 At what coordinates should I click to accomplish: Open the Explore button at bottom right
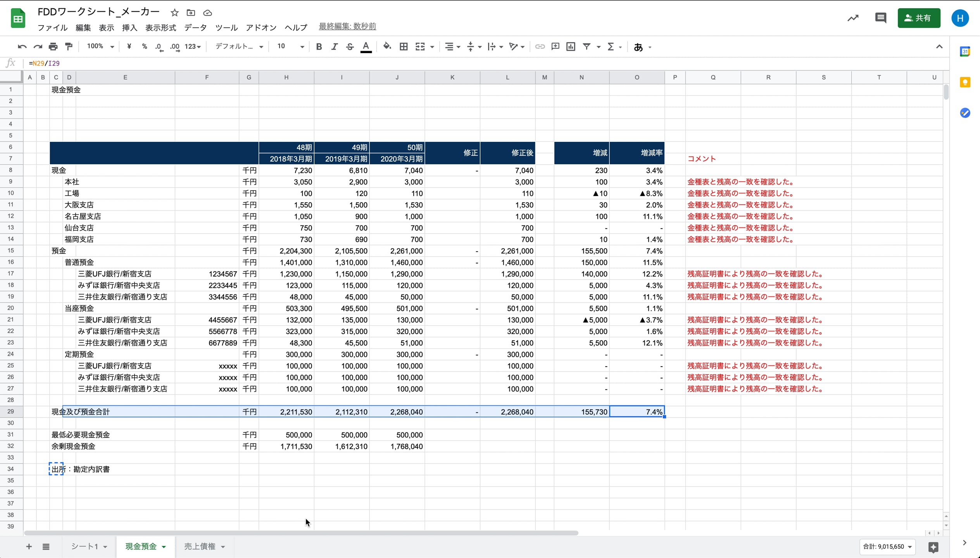(933, 547)
